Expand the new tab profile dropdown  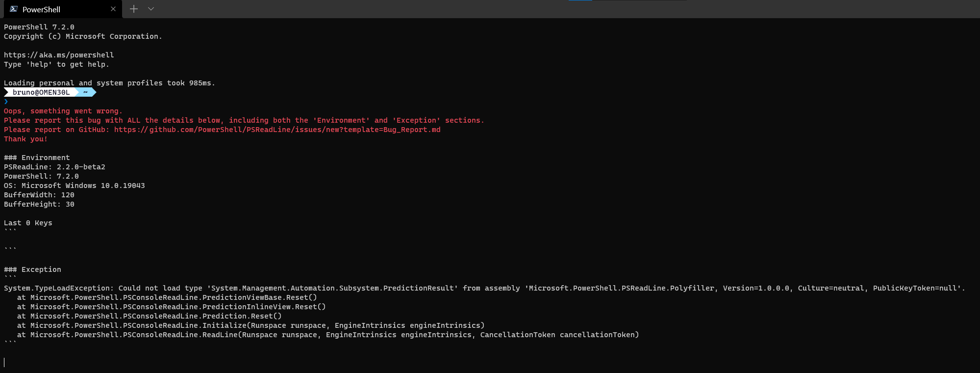point(151,9)
